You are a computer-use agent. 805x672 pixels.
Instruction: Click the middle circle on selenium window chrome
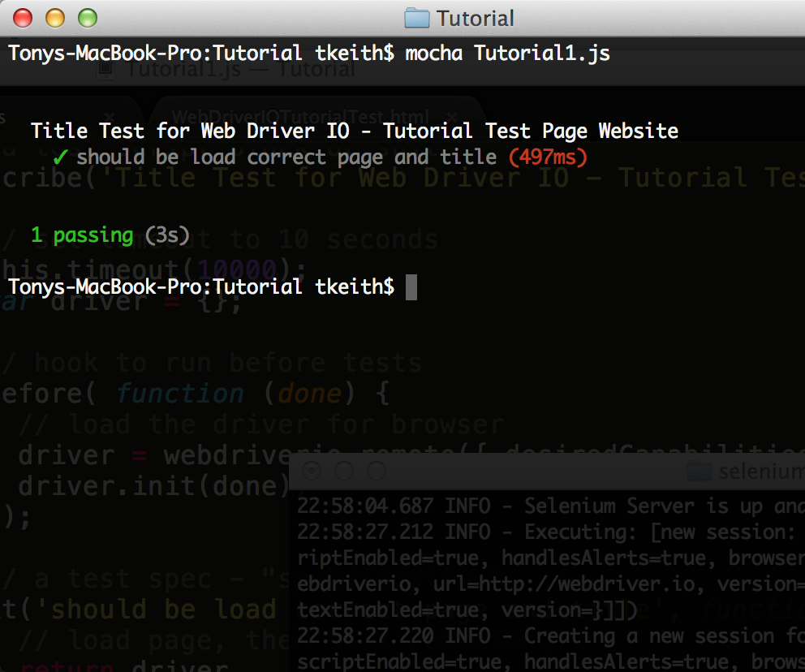tap(345, 471)
